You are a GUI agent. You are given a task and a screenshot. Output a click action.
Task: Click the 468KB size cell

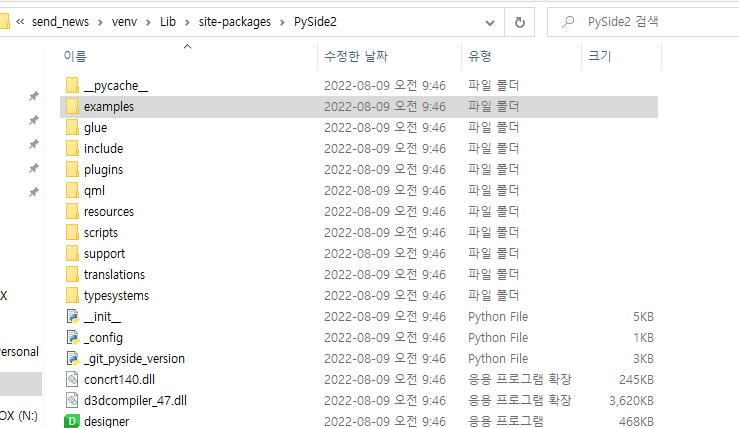(636, 421)
